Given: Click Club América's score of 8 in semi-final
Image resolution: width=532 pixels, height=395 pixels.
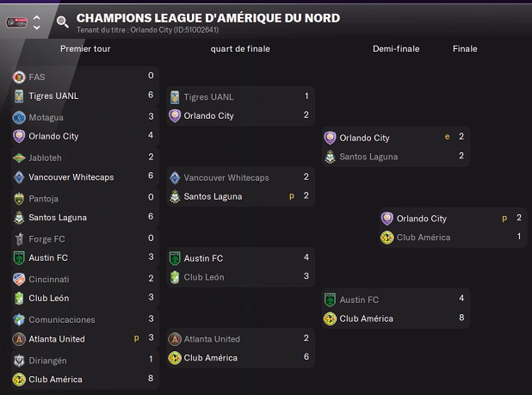Looking at the screenshot, I should coord(461,318).
